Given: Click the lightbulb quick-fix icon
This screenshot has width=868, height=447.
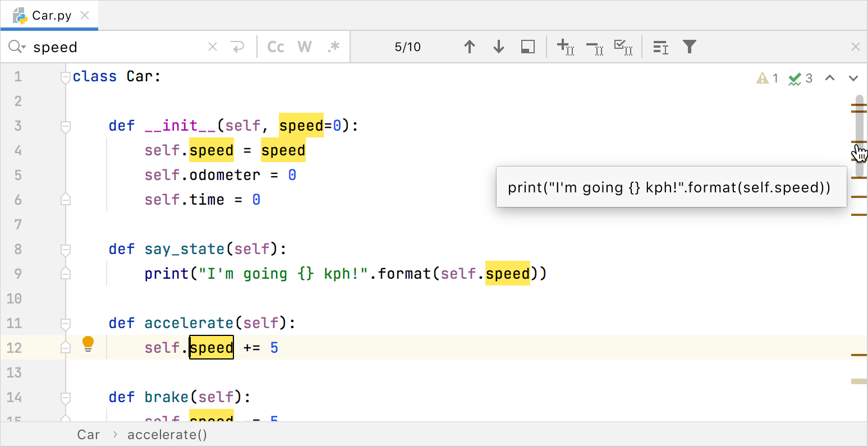Looking at the screenshot, I should pyautogui.click(x=88, y=343).
